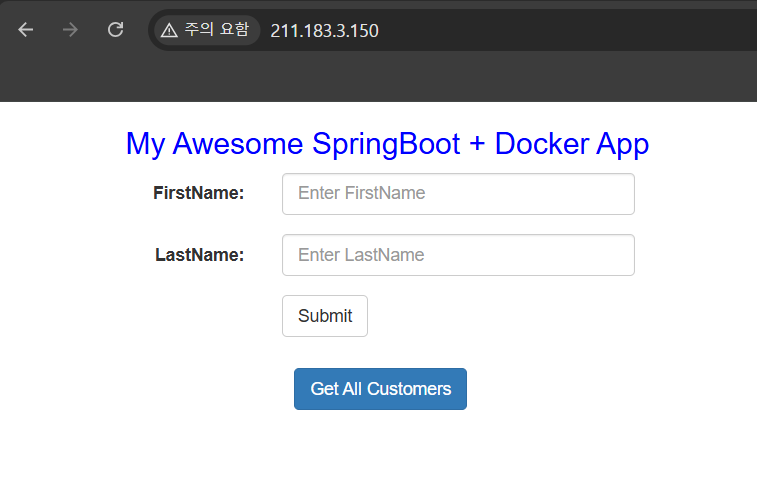Viewport: 757px width, 483px height.
Task: Click the Get All Customers button
Action: [x=380, y=389]
